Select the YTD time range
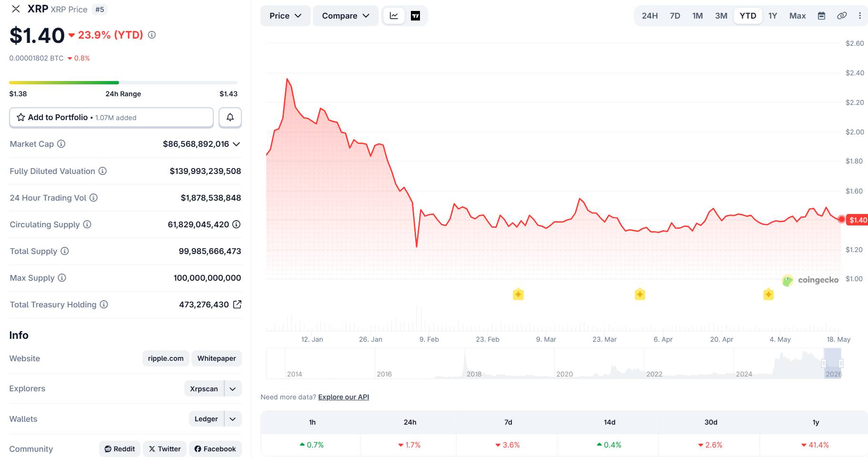 pos(748,16)
